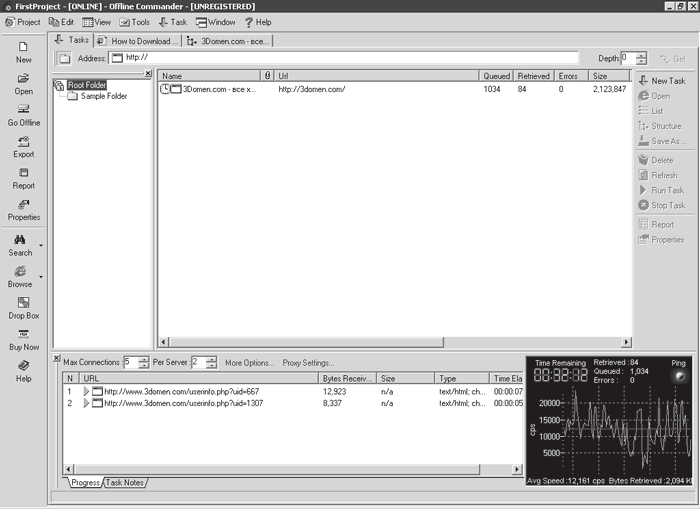Image resolution: width=700 pixels, height=509 pixels.
Task: Open the View menu
Action: 96,22
